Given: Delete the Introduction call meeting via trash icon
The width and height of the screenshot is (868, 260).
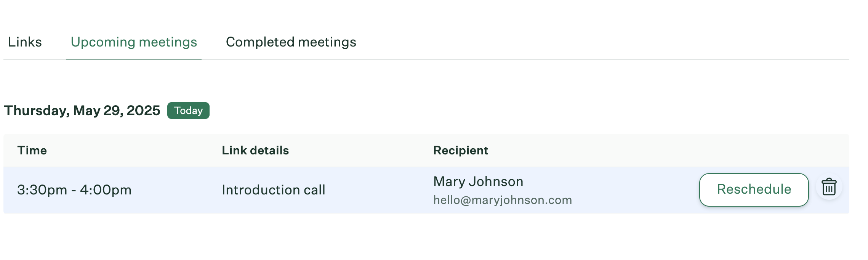Looking at the screenshot, I should click(x=829, y=187).
